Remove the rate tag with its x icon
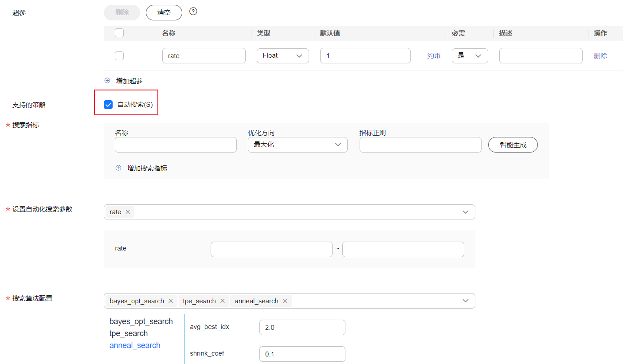Viewport: 623px width, 364px height. click(128, 212)
